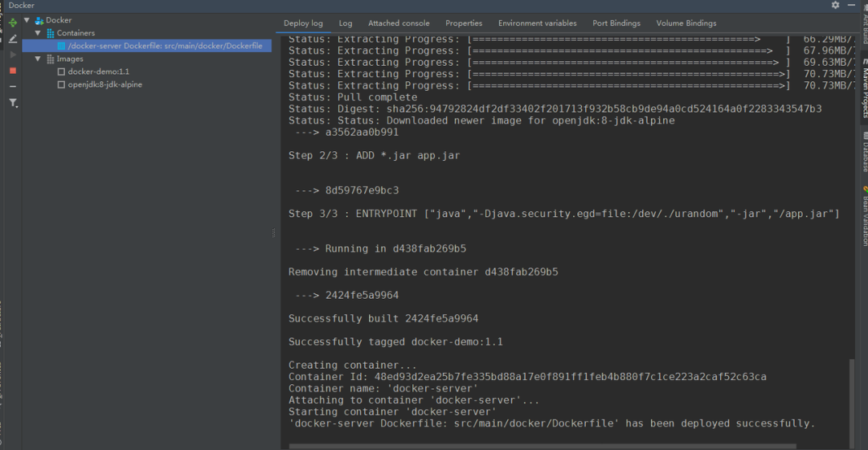Screen dimensions: 868x450
Task: Open the Maven Projects side panel
Action: click(x=865, y=88)
